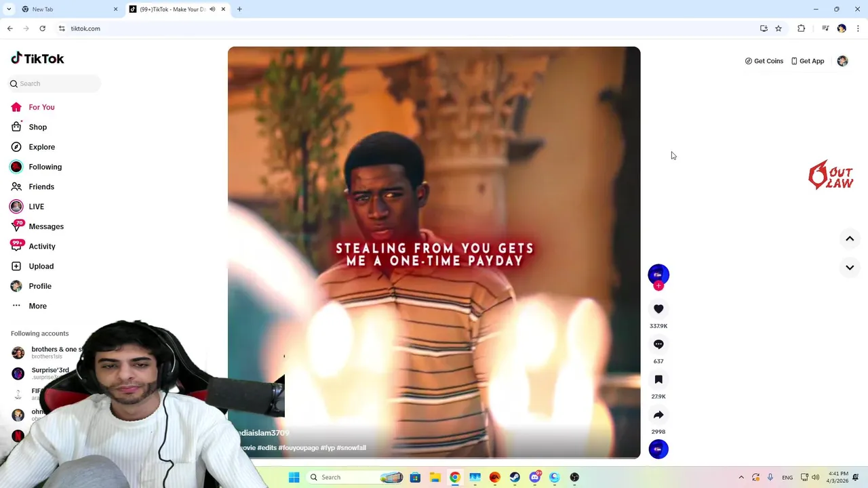Click the #snowfall hashtag
868x488 pixels.
pos(351,448)
